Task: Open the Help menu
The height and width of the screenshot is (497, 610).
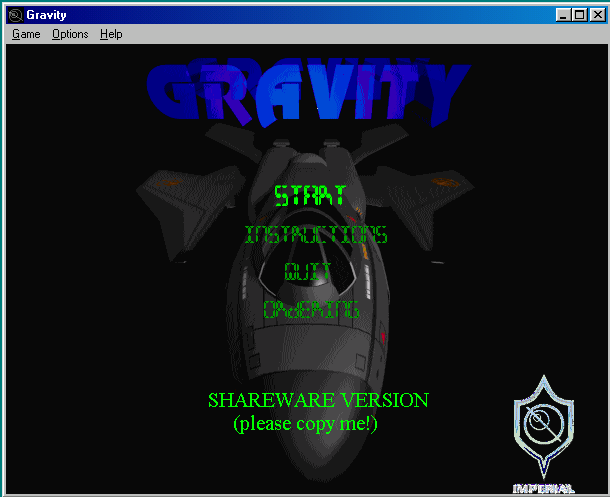Action: 111,34
